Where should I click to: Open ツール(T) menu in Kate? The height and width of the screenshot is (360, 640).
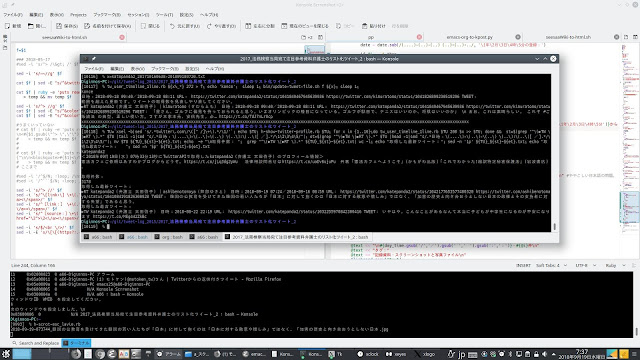(x=164, y=15)
